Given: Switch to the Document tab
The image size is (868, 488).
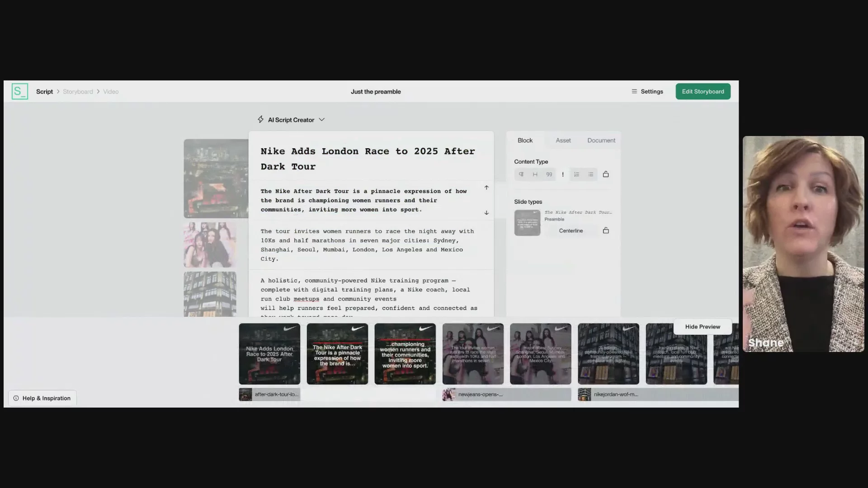Looking at the screenshot, I should pyautogui.click(x=601, y=141).
